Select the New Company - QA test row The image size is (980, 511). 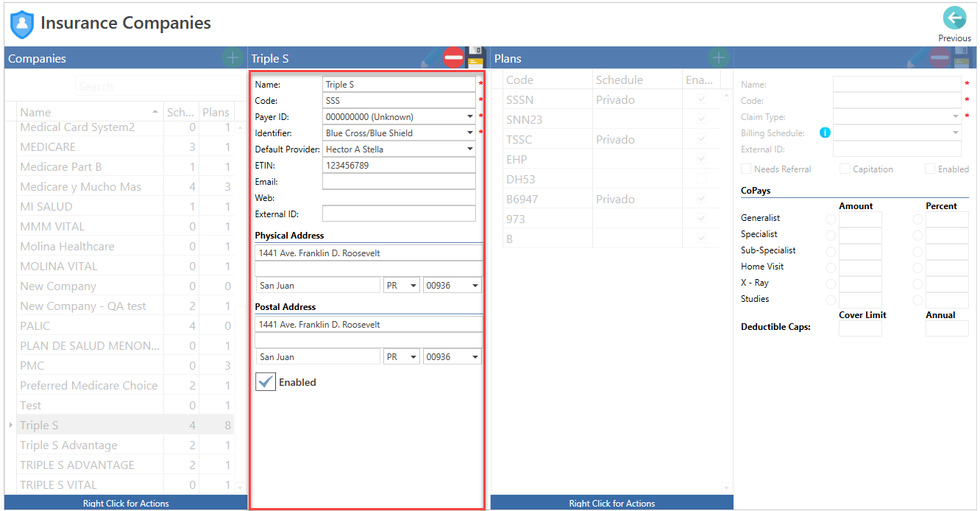[x=125, y=306]
